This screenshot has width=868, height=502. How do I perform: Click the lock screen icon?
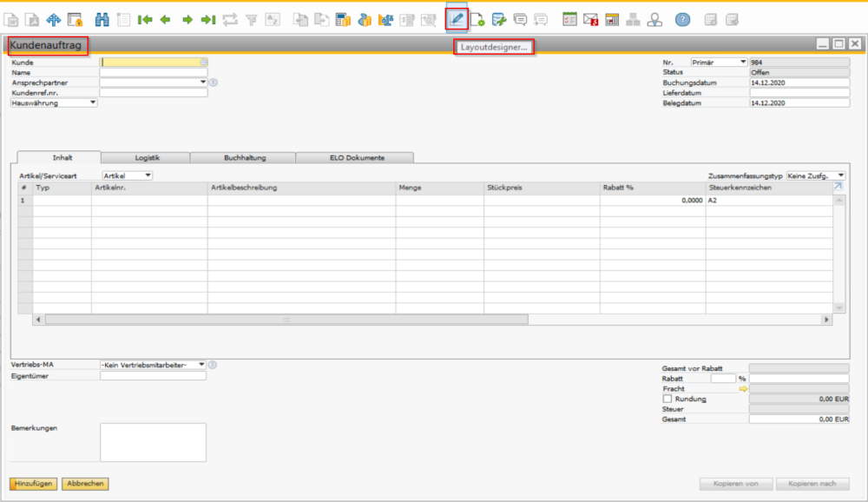tap(75, 20)
